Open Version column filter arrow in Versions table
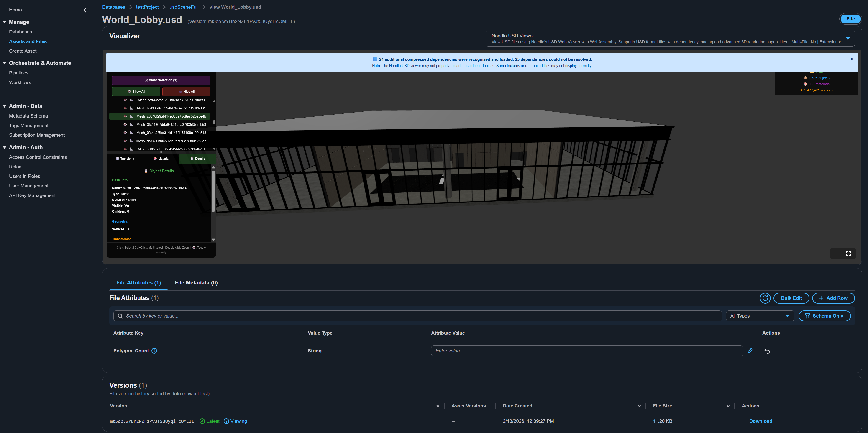Image resolution: width=868 pixels, height=433 pixels. coord(438,406)
